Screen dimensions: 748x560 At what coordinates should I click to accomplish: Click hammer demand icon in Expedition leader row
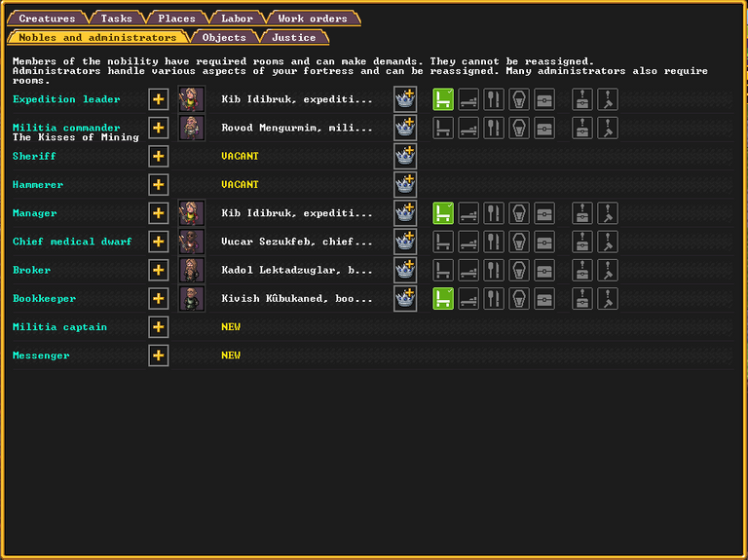tap(608, 99)
